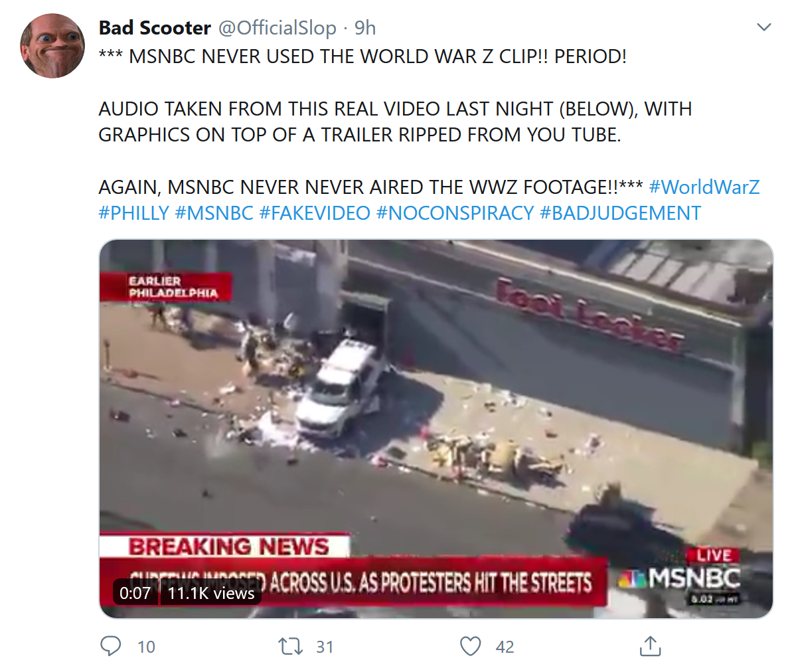This screenshot has height=672, width=794.
Task: Open Bad Scooter's profile avatar
Action: pos(52,46)
